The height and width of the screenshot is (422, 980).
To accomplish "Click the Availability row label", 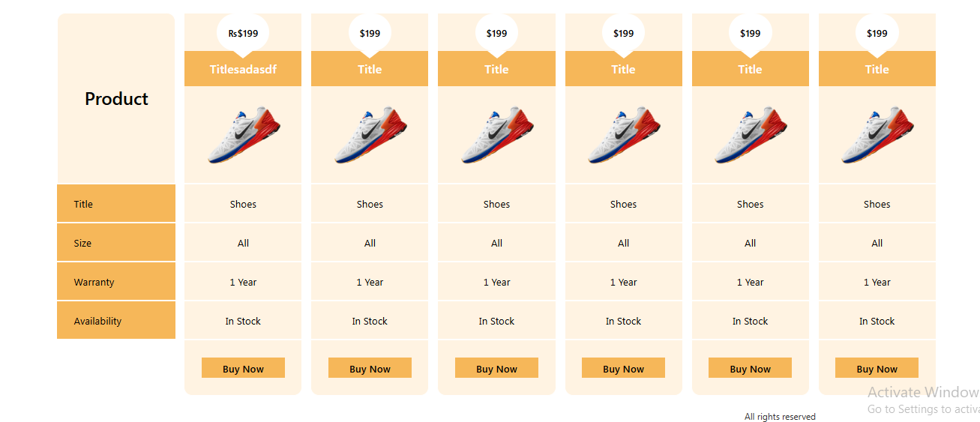I will tap(116, 321).
